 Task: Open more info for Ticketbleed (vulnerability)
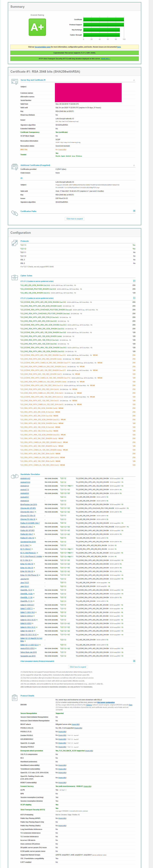(x=62, y=769)
